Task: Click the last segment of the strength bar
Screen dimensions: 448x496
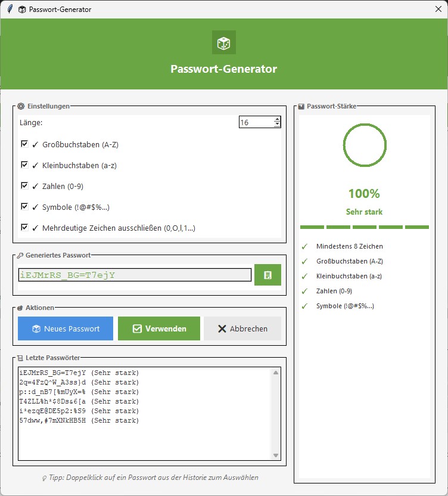Action: (417, 227)
